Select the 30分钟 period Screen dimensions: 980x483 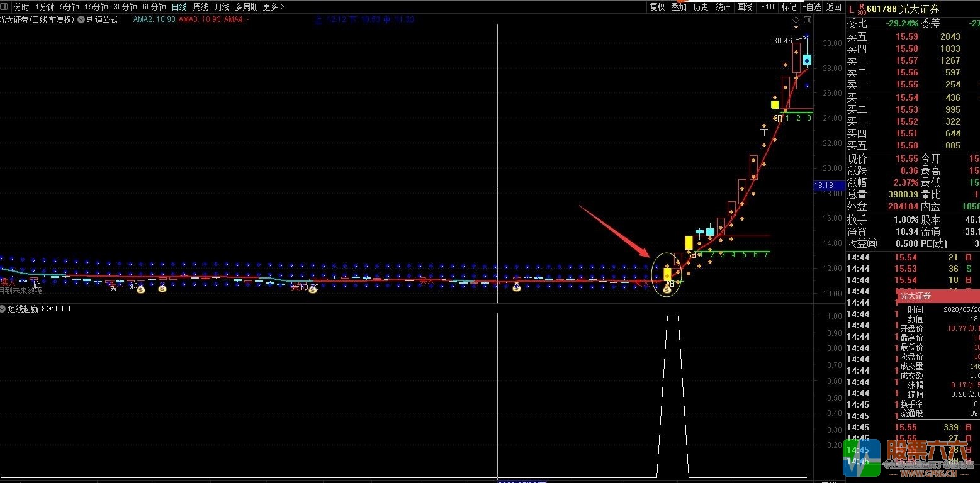[x=125, y=7]
